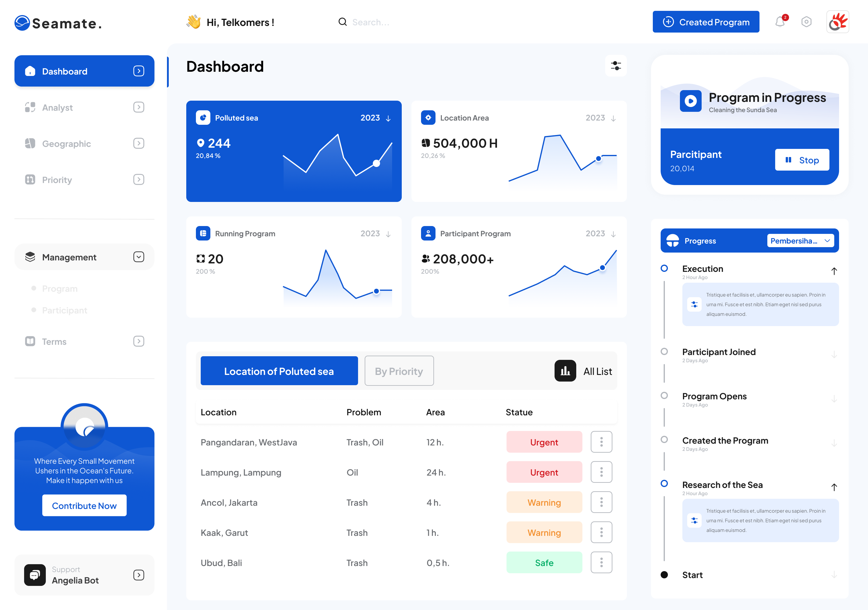This screenshot has width=868, height=610.
Task: Click the dashboard filter sliders icon
Action: 616,66
